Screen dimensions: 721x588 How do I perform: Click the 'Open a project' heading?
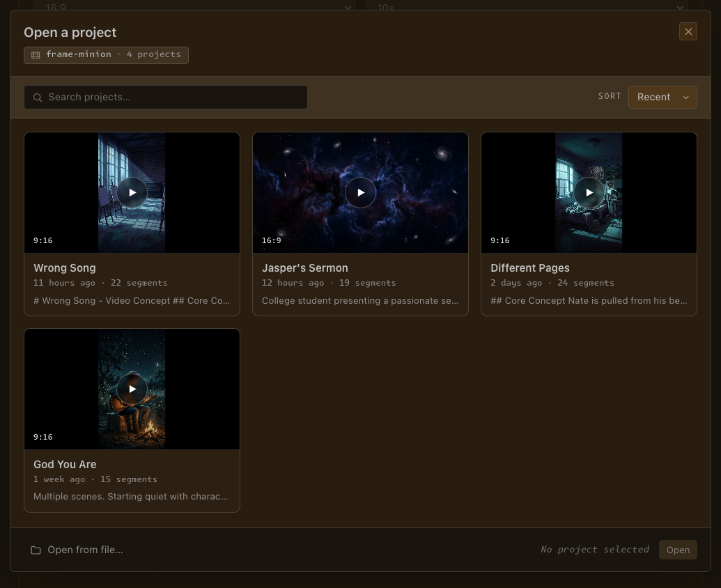[70, 33]
